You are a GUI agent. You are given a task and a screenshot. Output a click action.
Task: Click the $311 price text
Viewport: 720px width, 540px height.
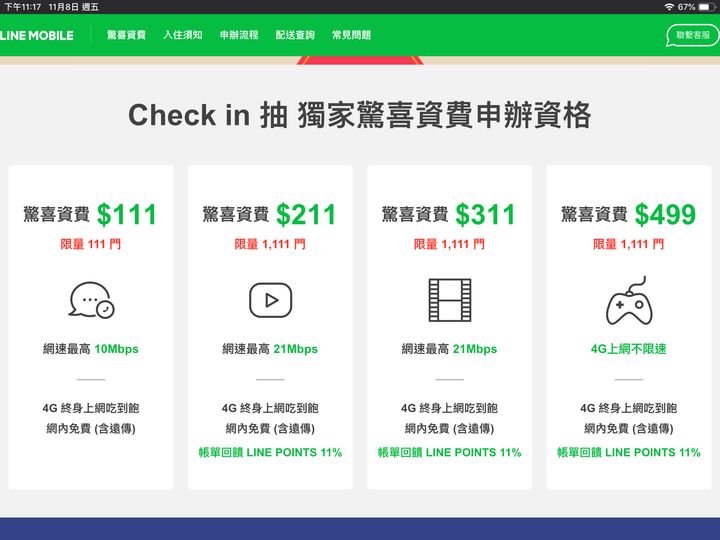pos(485,214)
